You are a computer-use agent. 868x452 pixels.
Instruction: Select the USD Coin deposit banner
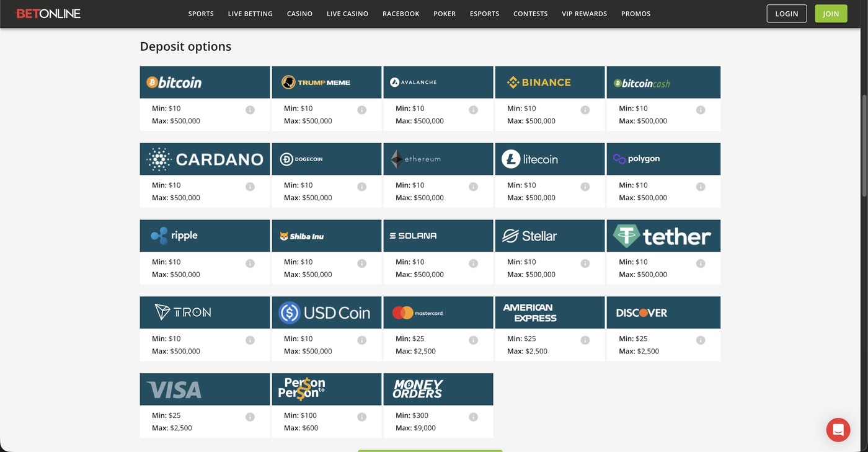pos(327,313)
